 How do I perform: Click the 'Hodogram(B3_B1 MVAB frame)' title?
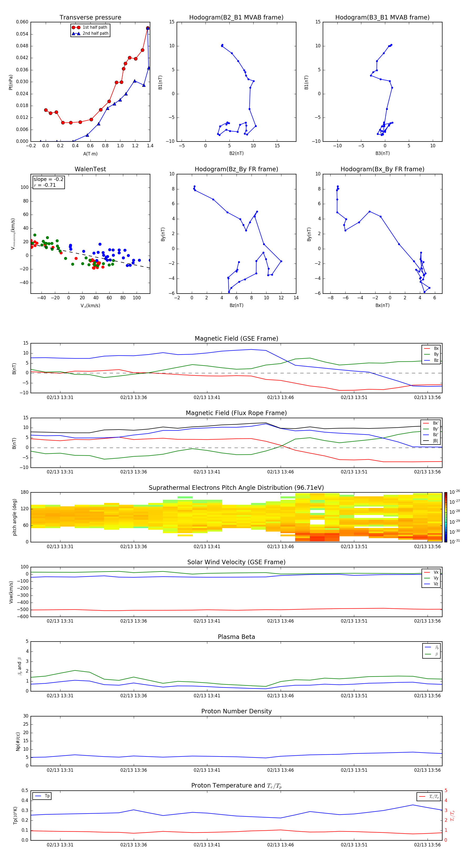tap(382, 17)
